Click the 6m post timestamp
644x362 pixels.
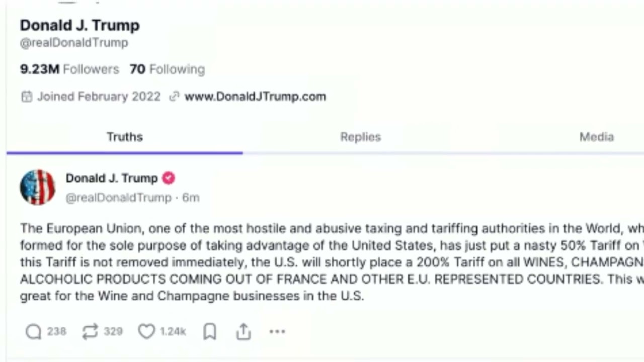(x=191, y=198)
